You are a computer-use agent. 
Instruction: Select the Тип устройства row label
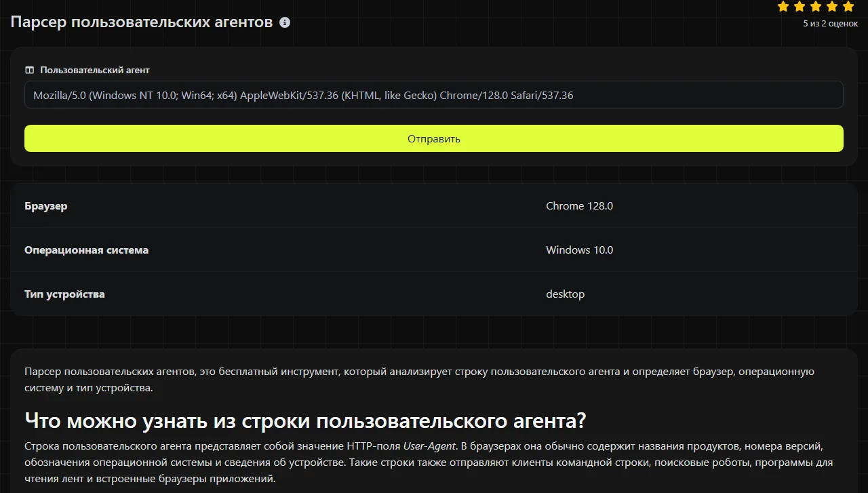click(64, 294)
